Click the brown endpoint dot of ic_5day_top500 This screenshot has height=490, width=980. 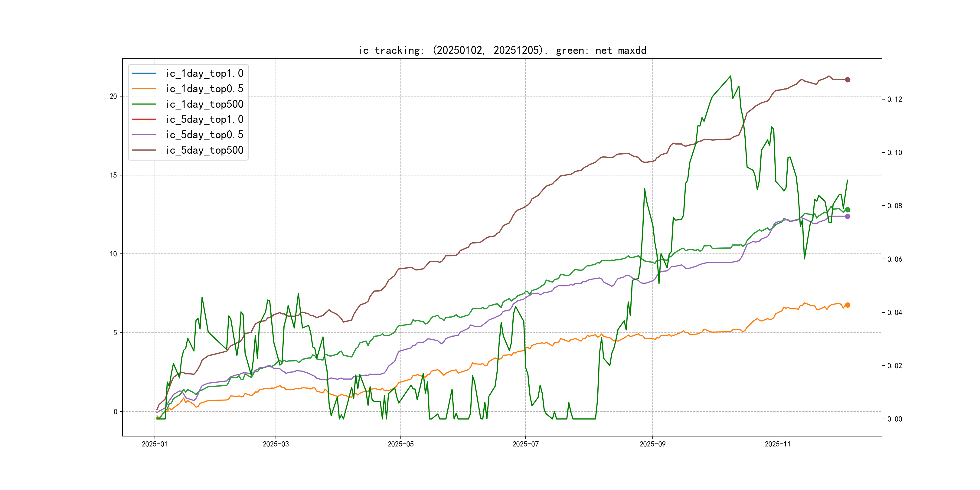pyautogui.click(x=847, y=80)
